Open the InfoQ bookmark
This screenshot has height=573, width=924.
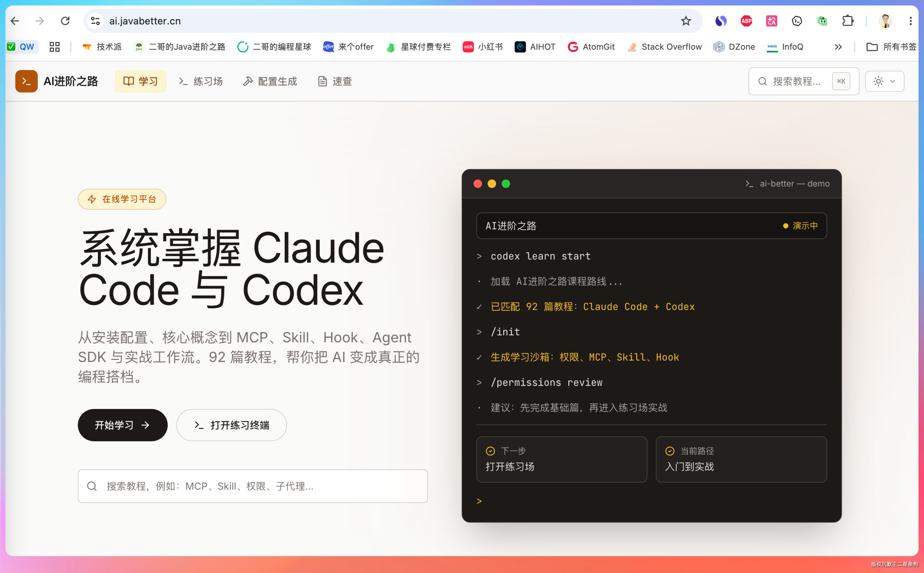click(x=785, y=47)
